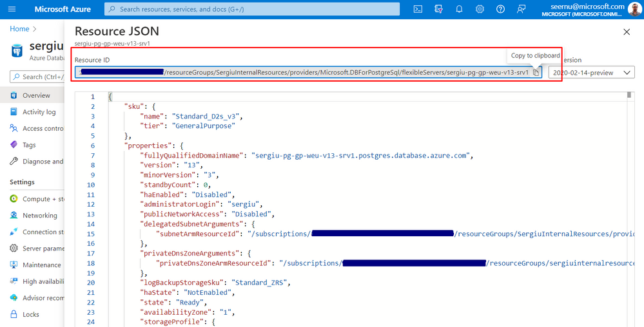Click the Overview icon in sidebar

pyautogui.click(x=14, y=95)
